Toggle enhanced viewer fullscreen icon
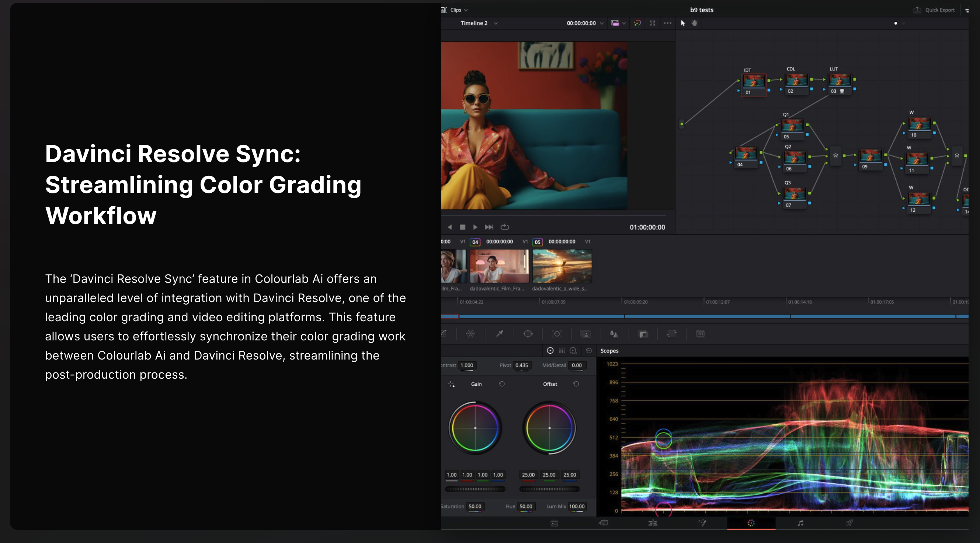Viewport: 980px width, 543px height. 653,23
